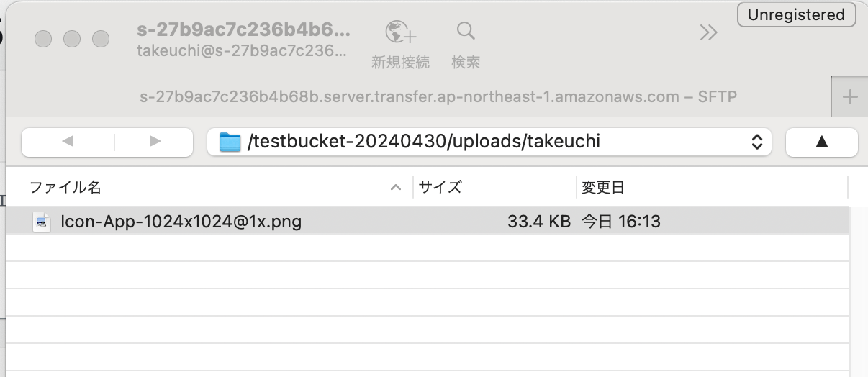Viewport: 868px width, 377px height.
Task: Select the SFTP server connection tab
Action: pyautogui.click(x=438, y=96)
